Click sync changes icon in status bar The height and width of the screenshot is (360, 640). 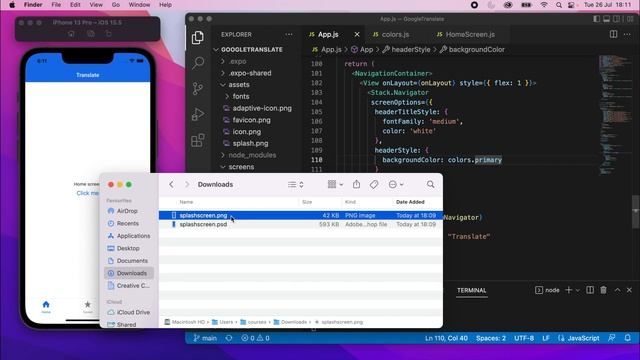[x=229, y=338]
